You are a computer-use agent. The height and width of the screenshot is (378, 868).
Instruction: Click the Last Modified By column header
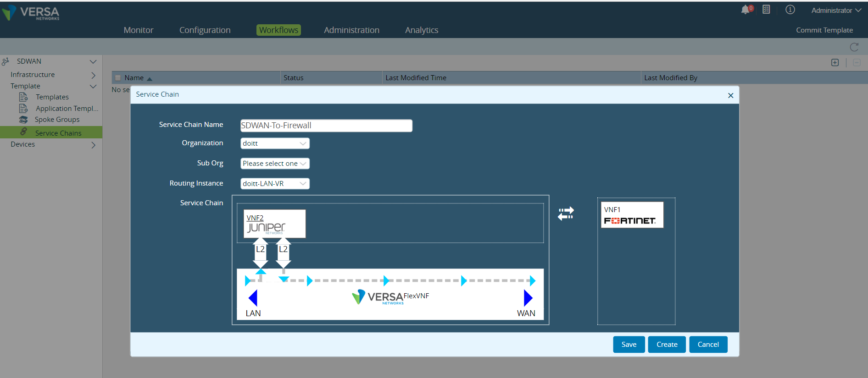[x=754, y=78]
